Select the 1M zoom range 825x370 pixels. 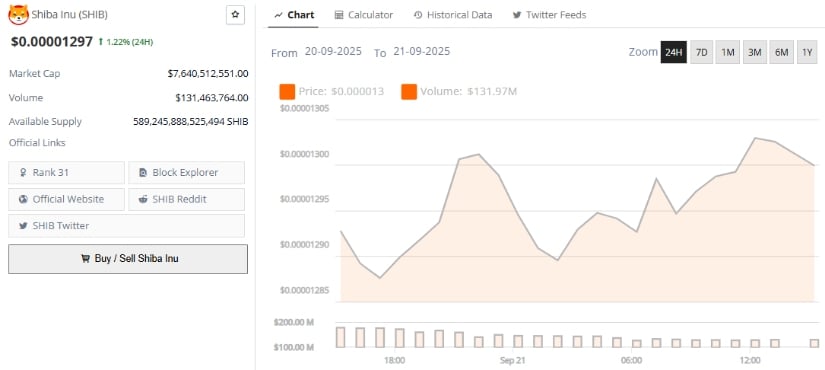point(728,52)
